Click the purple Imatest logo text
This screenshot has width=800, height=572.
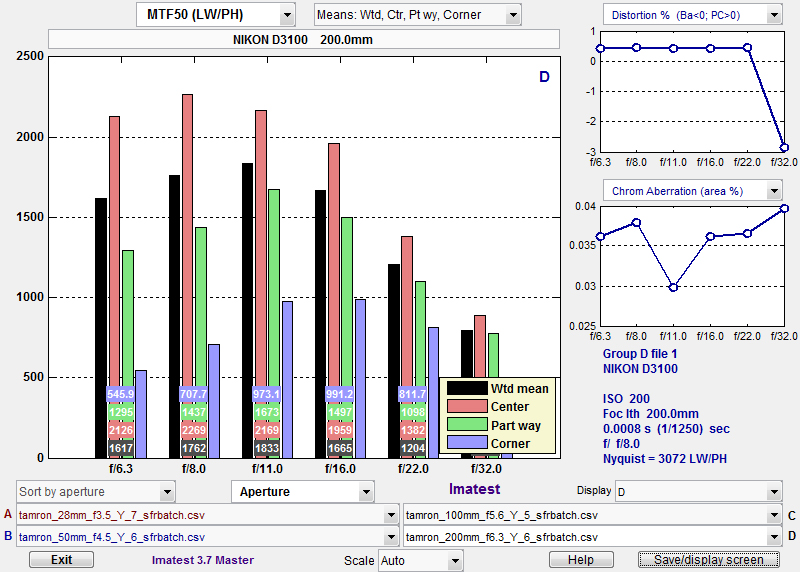coord(474,489)
